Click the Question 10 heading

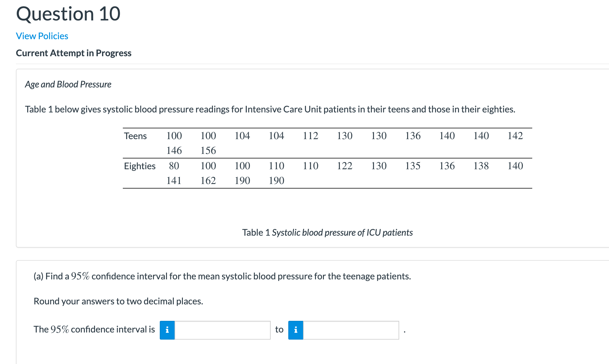(x=68, y=14)
